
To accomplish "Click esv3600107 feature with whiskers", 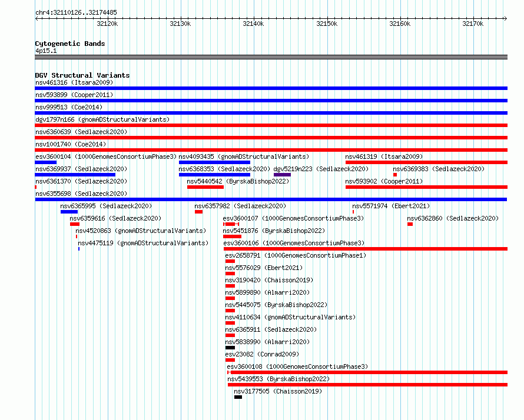I will [x=231, y=224].
